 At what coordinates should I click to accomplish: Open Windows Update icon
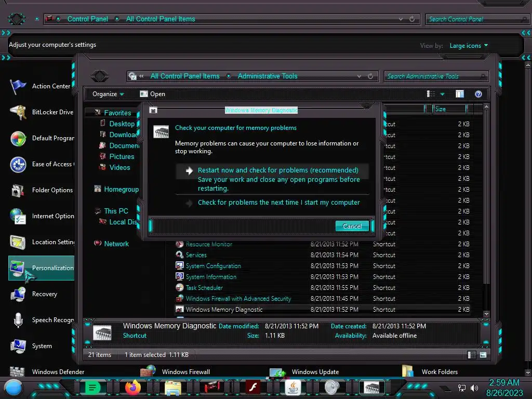pos(278,372)
